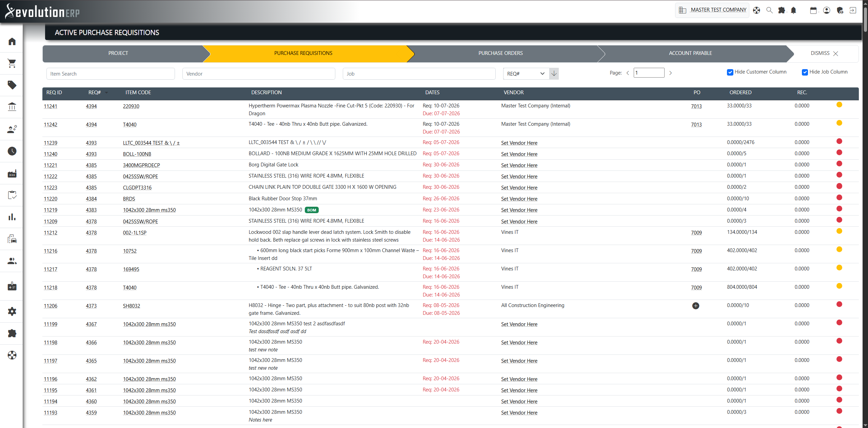
Task: Open PO 7009 on req 11212 row
Action: [696, 233]
